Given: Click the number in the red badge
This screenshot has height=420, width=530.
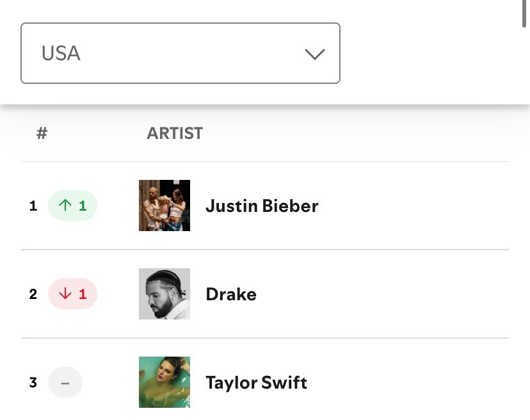Looking at the screenshot, I should [83, 294].
